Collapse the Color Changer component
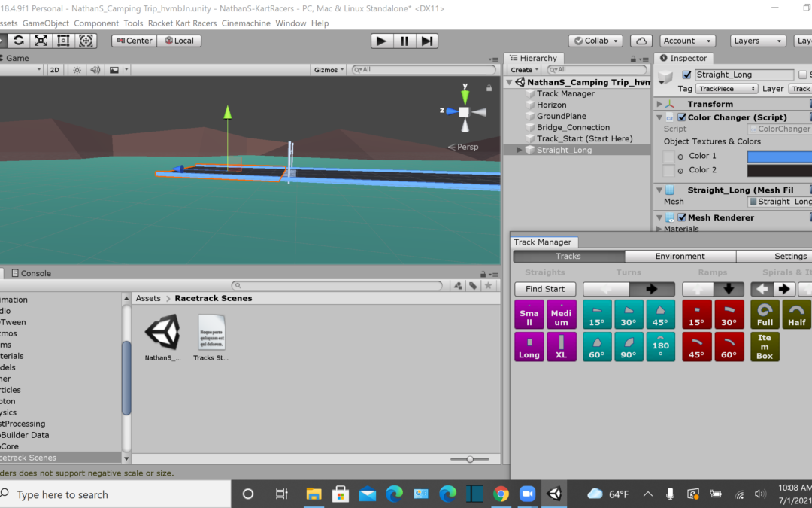The height and width of the screenshot is (508, 812). (x=659, y=117)
